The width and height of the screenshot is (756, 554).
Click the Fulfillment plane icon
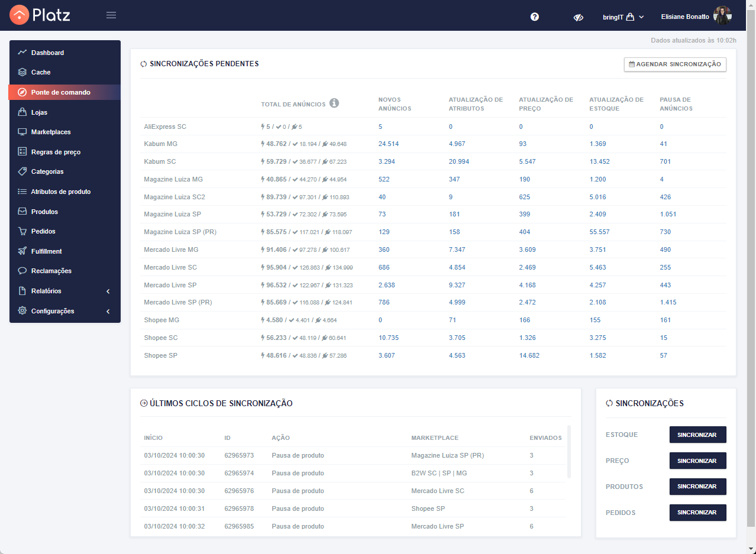click(x=22, y=251)
